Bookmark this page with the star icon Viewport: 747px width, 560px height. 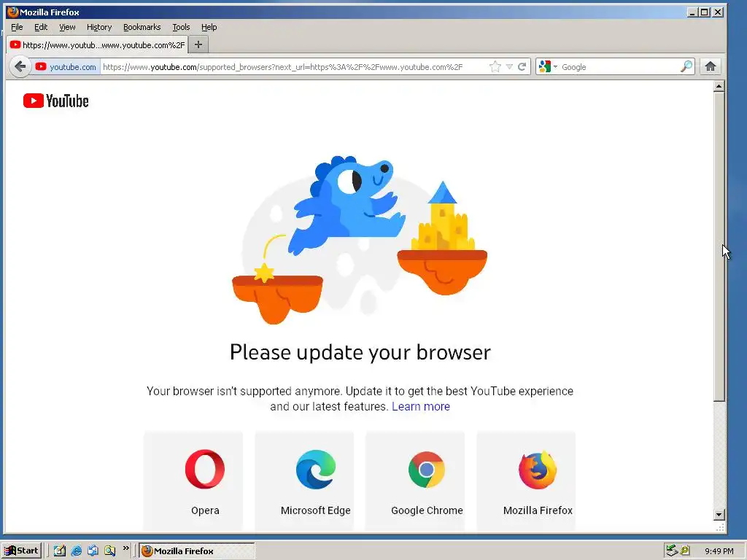click(x=495, y=66)
